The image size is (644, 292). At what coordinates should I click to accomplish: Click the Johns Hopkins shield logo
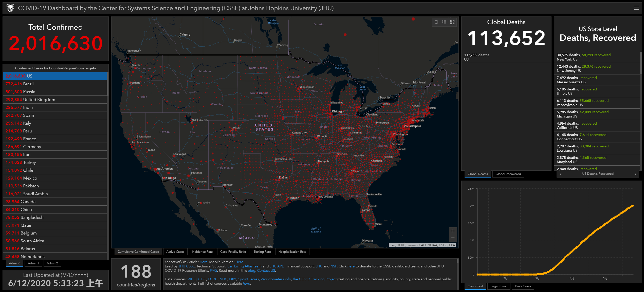10,8
